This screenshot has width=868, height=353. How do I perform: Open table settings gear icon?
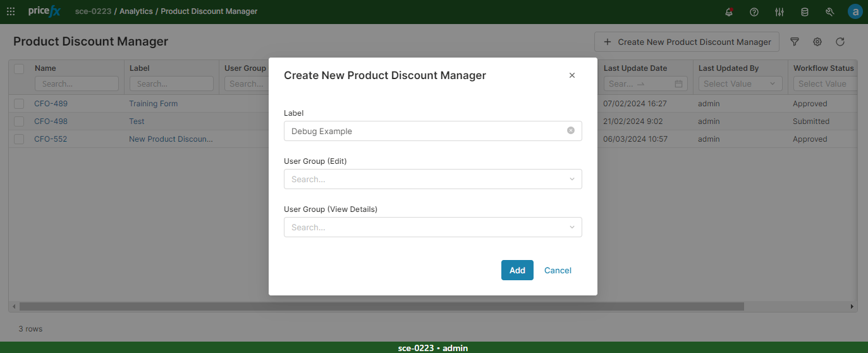tap(817, 42)
